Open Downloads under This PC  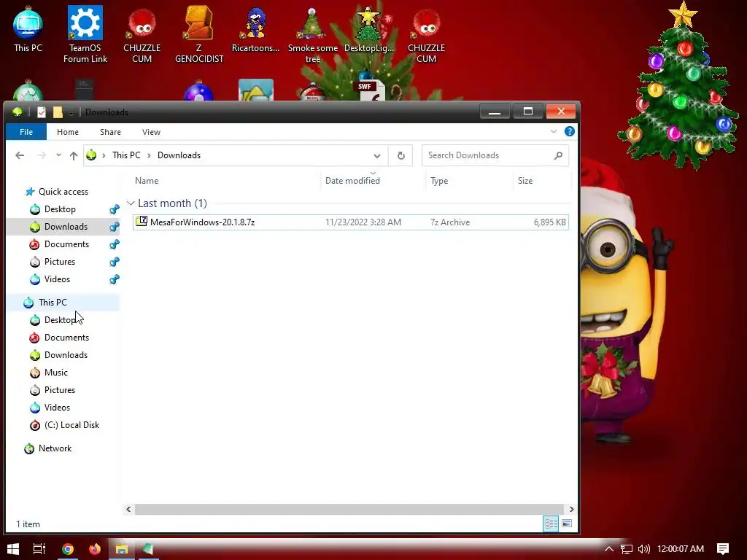pyautogui.click(x=66, y=355)
